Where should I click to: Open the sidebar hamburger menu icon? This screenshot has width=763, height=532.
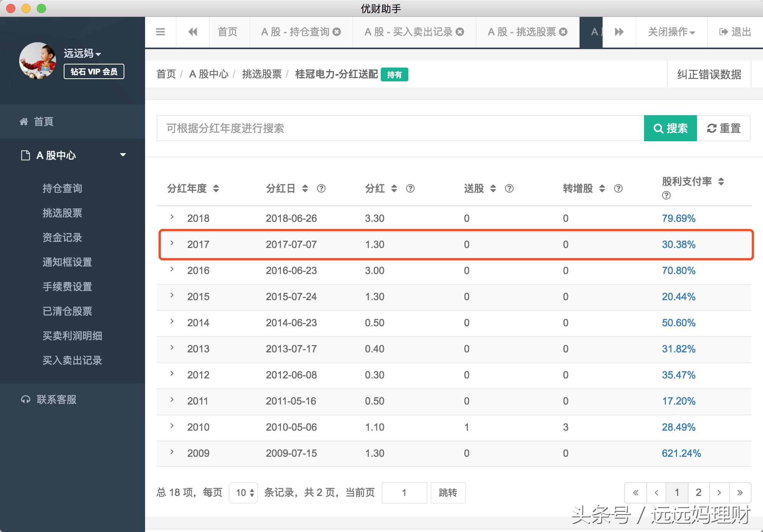tap(160, 32)
